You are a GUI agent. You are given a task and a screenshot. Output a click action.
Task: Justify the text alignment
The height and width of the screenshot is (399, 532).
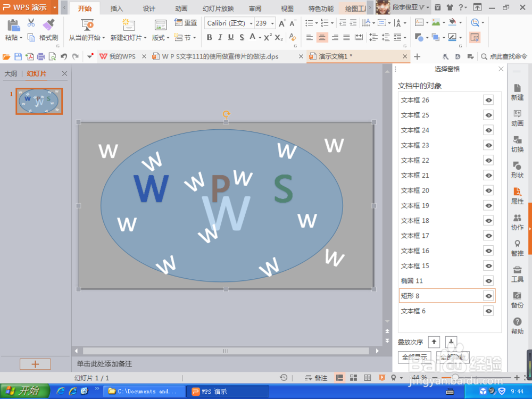coord(346,37)
